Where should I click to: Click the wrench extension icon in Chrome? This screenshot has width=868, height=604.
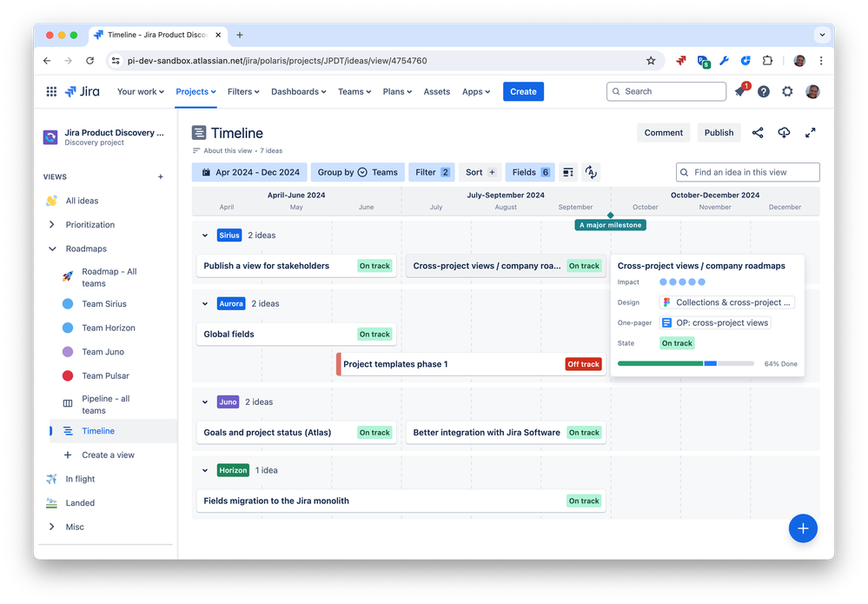click(x=724, y=61)
